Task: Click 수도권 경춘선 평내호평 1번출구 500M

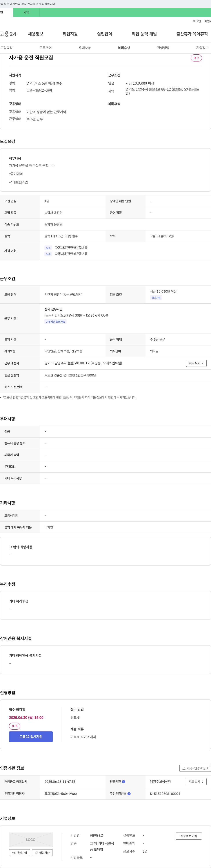Action: pos(70,375)
